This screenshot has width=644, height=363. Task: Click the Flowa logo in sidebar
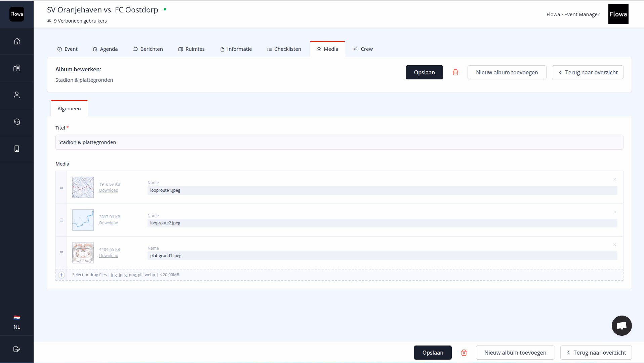coord(17,14)
